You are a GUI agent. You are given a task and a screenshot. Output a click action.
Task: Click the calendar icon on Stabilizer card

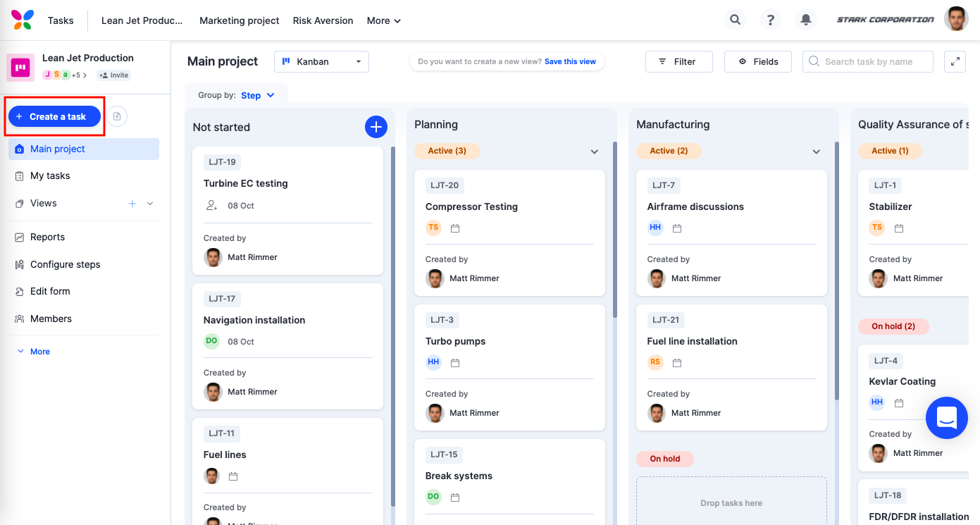click(899, 228)
